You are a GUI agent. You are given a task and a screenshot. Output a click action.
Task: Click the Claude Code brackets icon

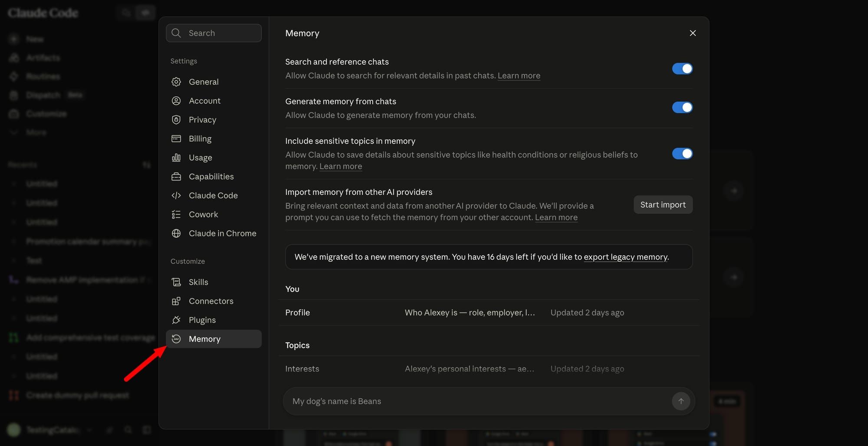click(176, 195)
